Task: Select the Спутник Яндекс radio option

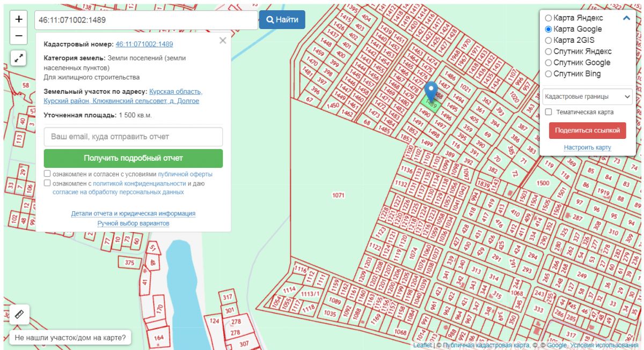Action: click(548, 51)
